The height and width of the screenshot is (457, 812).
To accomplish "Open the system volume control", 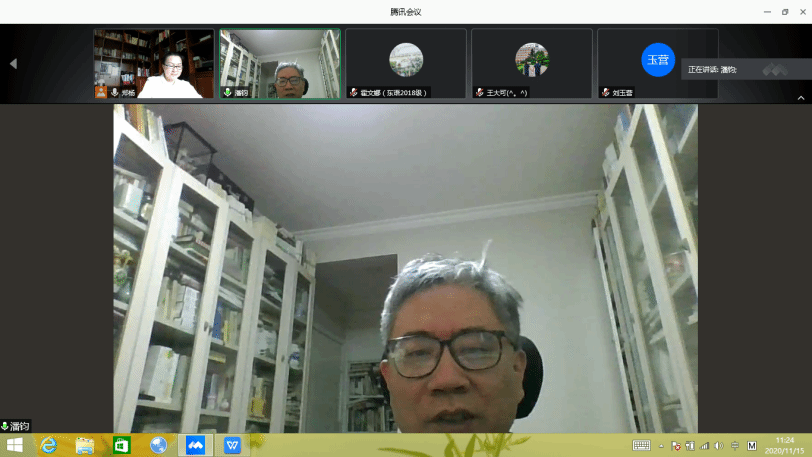I will click(719, 446).
